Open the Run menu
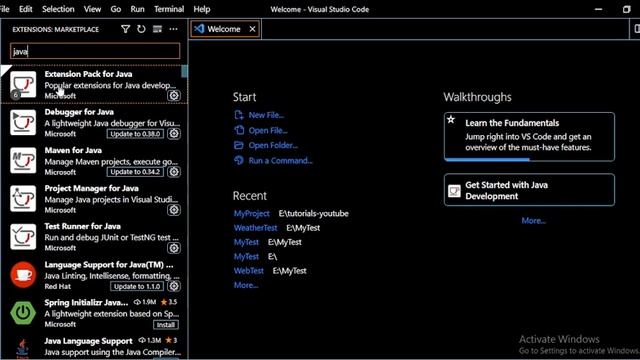 137,9
